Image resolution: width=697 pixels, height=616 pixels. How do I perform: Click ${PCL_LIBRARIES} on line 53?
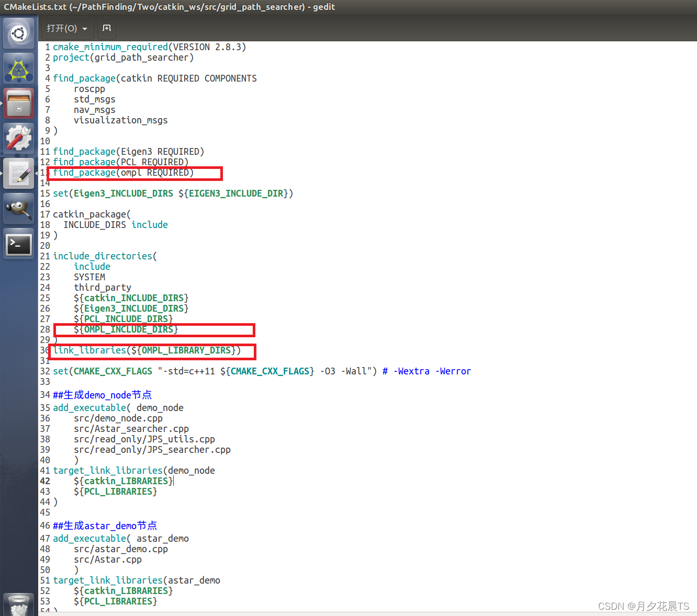pos(116,601)
